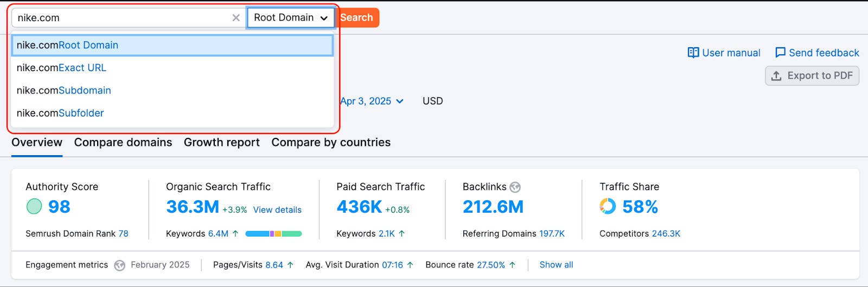Open the Growth report tab
This screenshot has height=287, width=868.
(222, 142)
